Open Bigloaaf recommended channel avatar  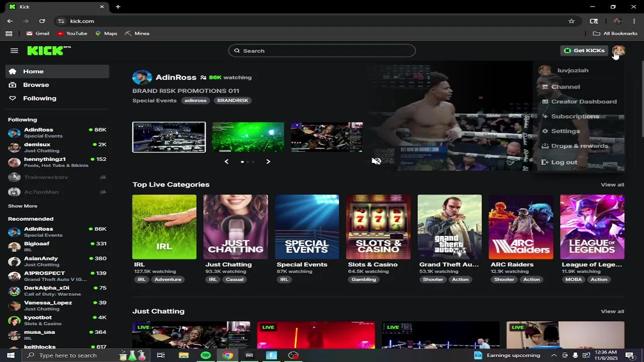click(15, 246)
